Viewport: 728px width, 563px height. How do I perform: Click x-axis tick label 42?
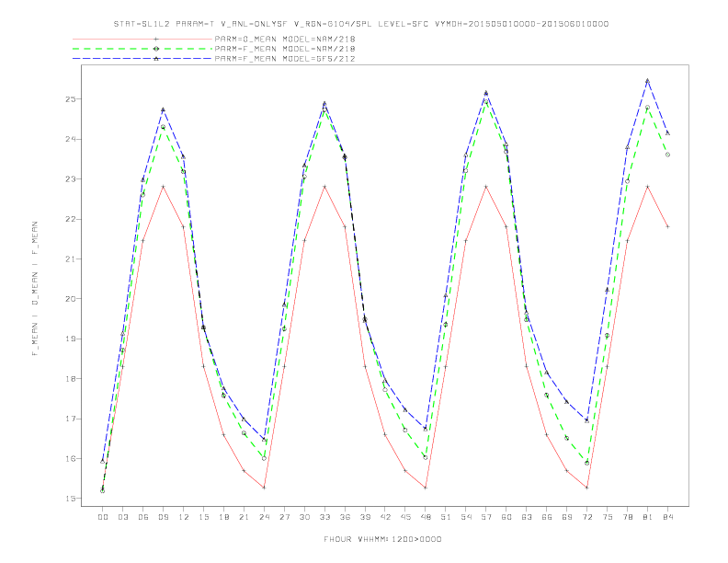(x=385, y=517)
